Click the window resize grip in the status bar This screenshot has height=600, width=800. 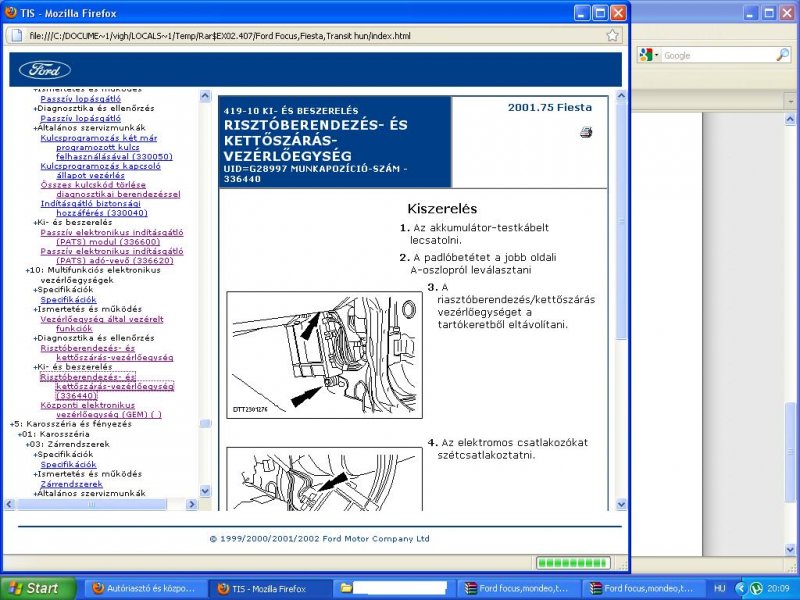pyautogui.click(x=622, y=564)
